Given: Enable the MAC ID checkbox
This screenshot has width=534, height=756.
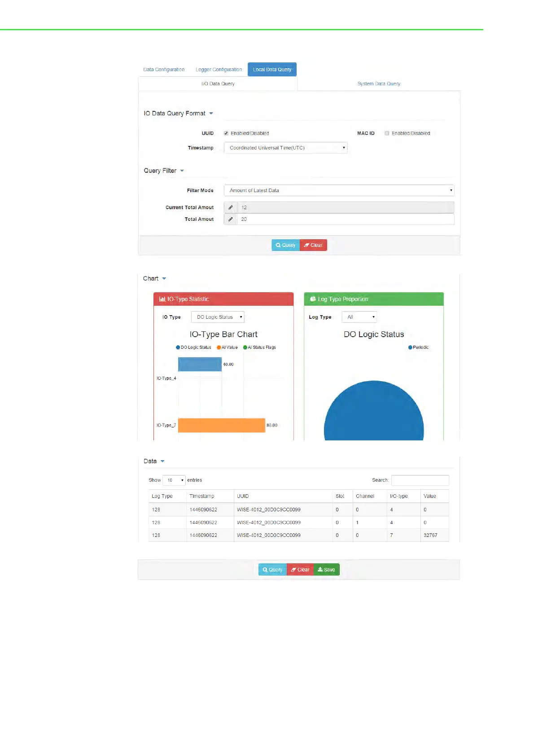Looking at the screenshot, I should coord(387,133).
